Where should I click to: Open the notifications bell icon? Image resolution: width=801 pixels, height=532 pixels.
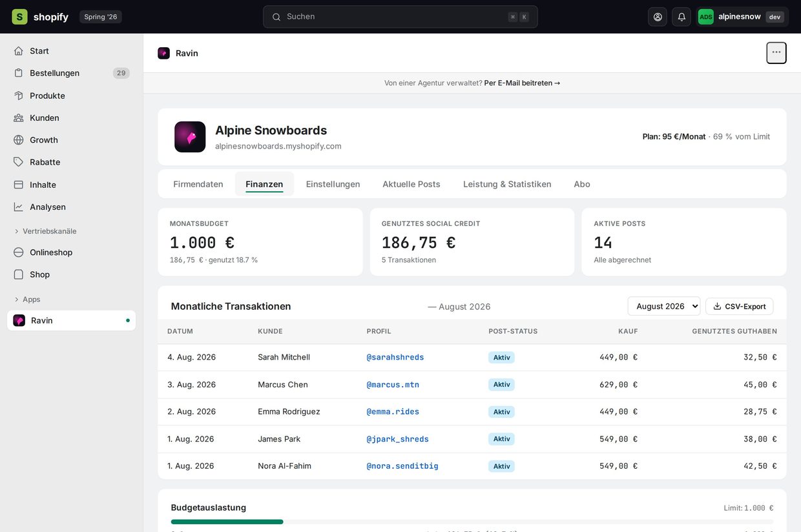point(681,17)
